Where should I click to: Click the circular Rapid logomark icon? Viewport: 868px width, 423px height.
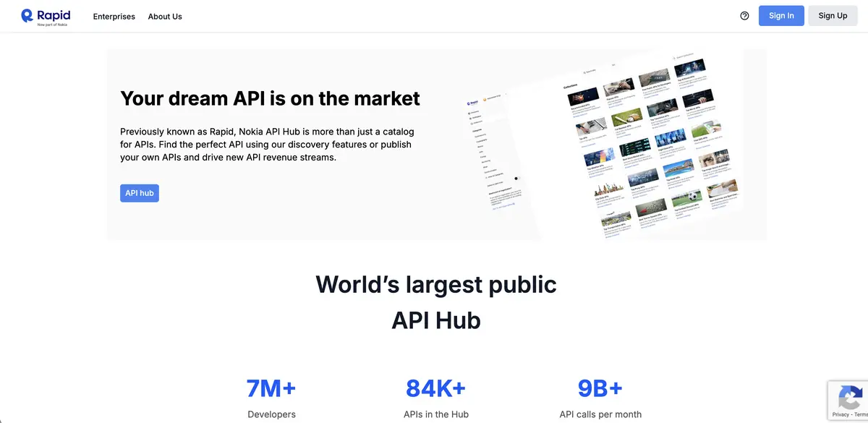27,15
